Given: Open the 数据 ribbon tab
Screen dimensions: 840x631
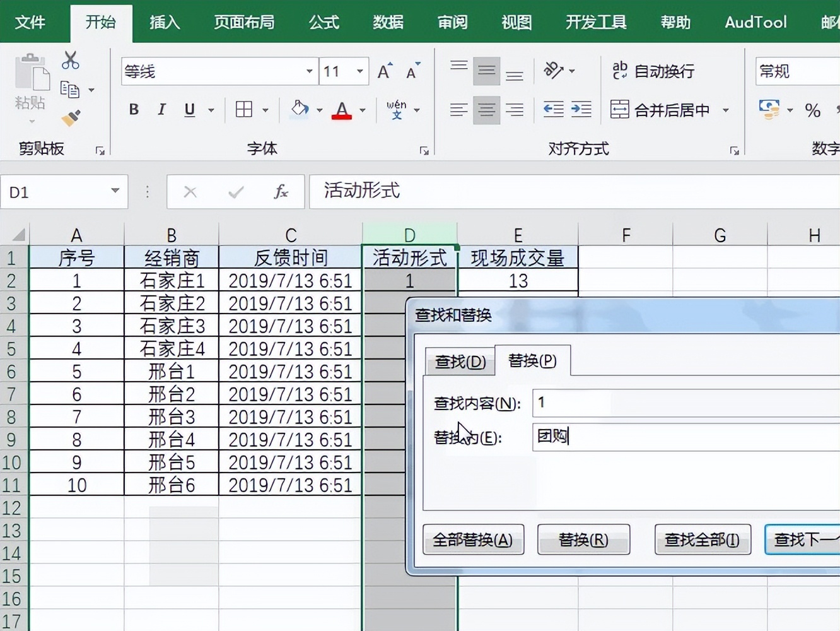Looking at the screenshot, I should click(x=388, y=22).
